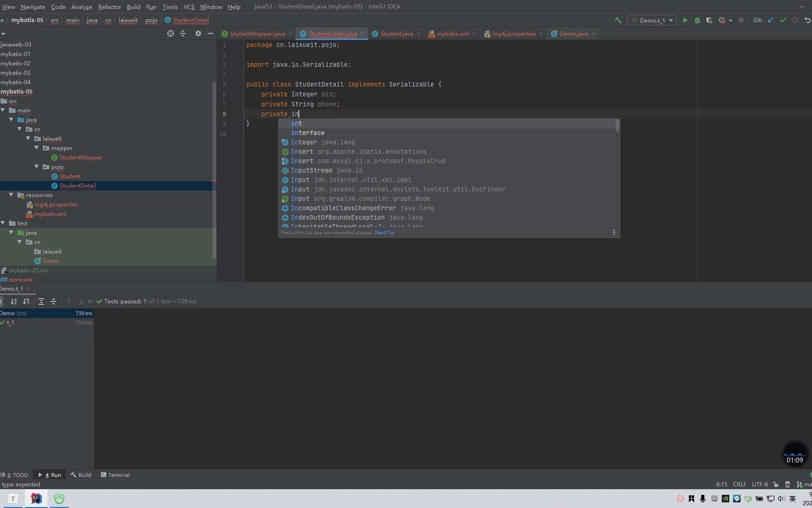The width and height of the screenshot is (812, 508).
Task: Click the Git update project arrow icon
Action: click(771, 20)
